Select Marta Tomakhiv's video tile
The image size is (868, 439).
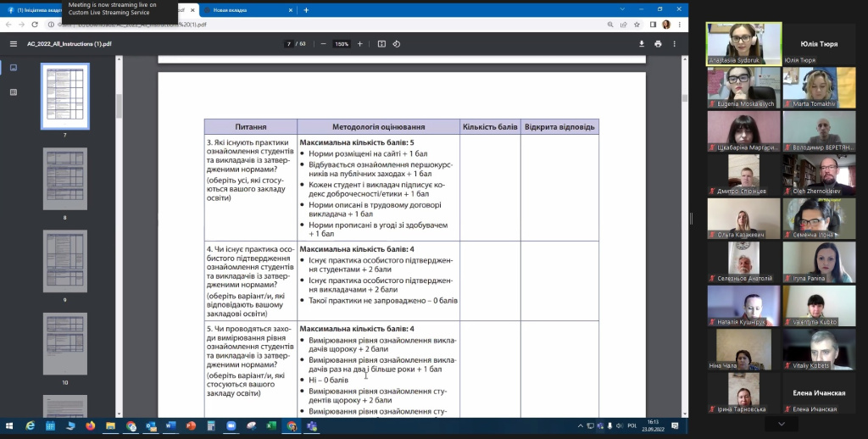pos(819,87)
